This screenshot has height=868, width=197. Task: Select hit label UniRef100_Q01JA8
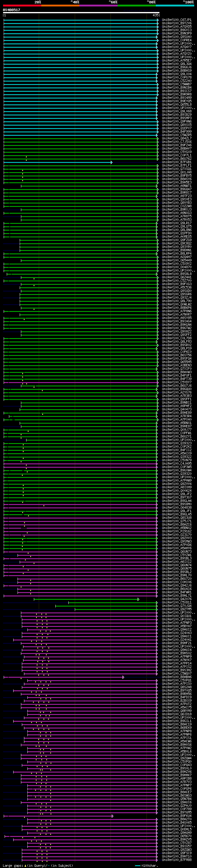click(x=176, y=172)
